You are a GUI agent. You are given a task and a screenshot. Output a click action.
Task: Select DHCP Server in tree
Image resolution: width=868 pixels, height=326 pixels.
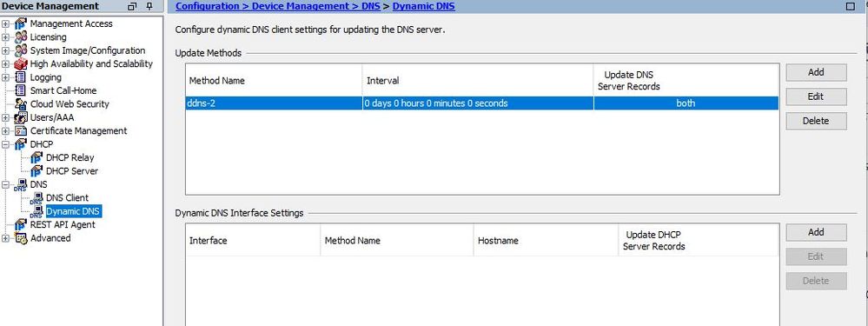pyautogui.click(x=72, y=171)
